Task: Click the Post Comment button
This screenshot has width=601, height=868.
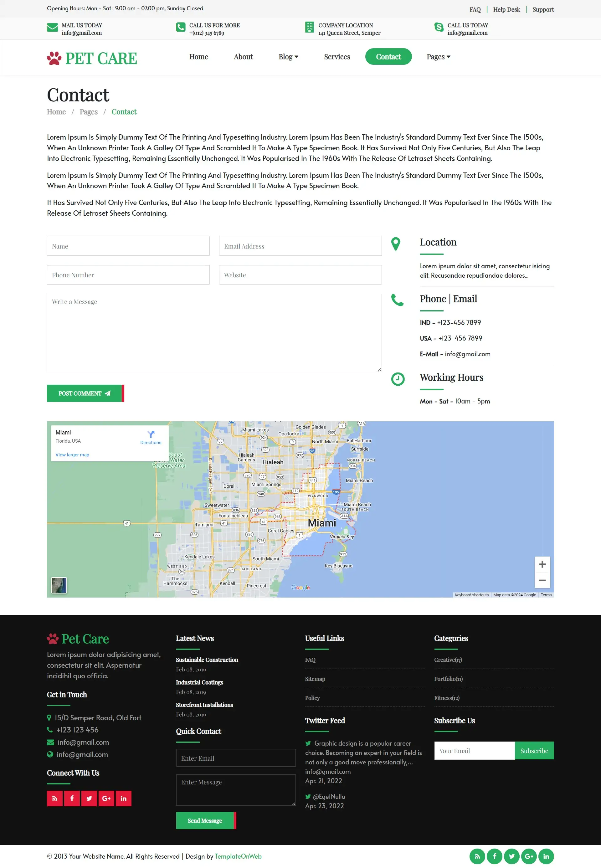Action: (x=84, y=393)
